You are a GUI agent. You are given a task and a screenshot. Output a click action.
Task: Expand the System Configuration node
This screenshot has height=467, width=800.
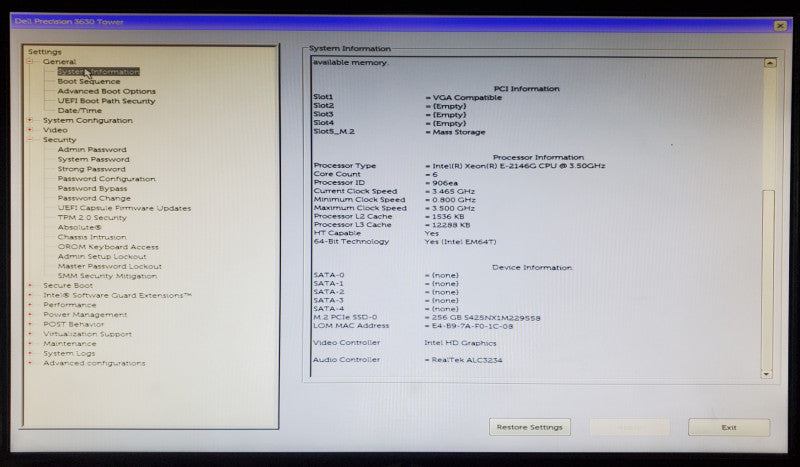click(30, 120)
